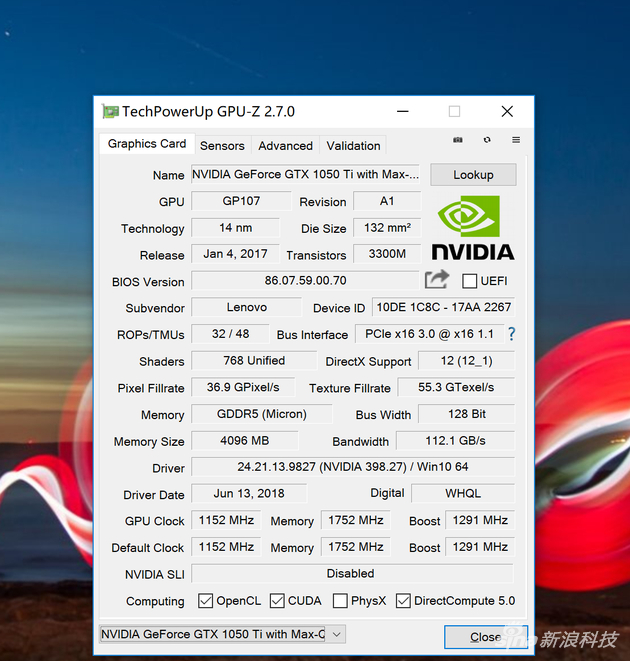Click the Device ID value 10DE 1C8C
Image resolution: width=630 pixels, height=661 pixels.
444,307
